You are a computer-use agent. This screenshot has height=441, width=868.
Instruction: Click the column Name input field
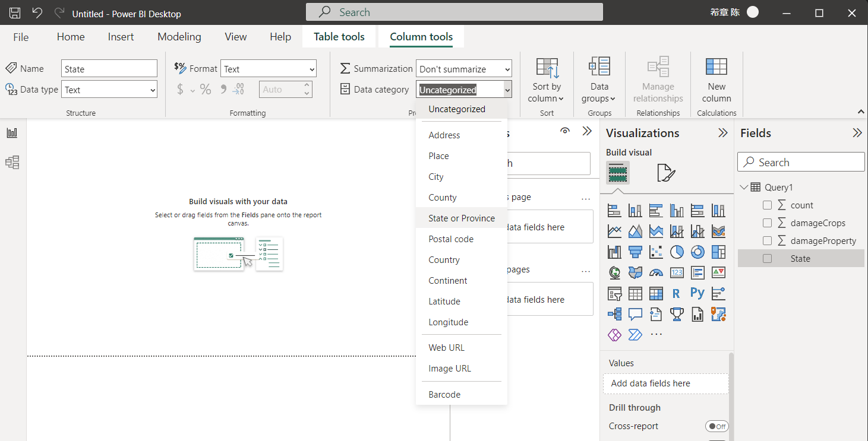point(109,69)
